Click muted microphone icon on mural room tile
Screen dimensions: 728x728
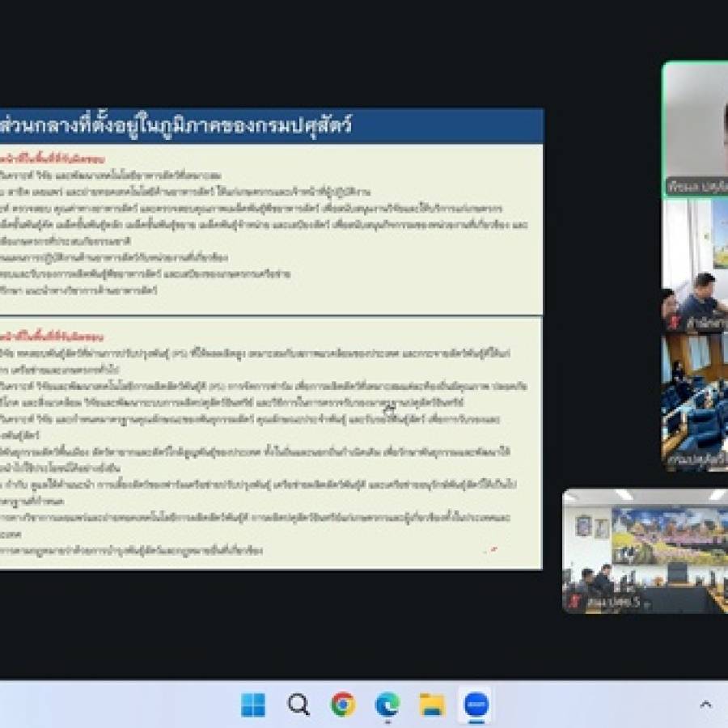click(574, 602)
